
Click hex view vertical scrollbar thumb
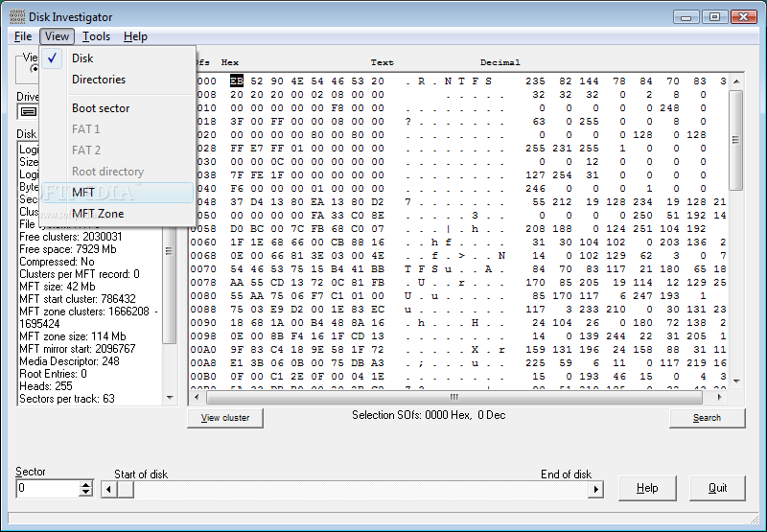click(736, 140)
